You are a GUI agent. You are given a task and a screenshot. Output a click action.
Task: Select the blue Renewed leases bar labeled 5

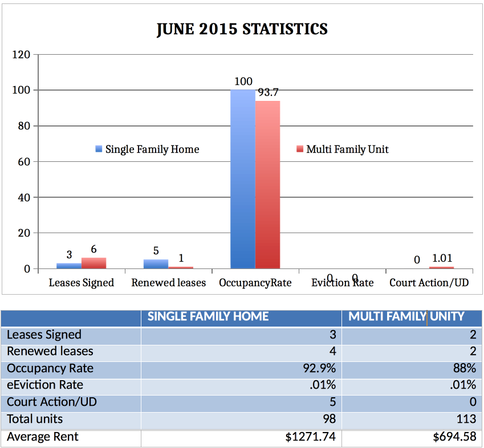click(156, 264)
